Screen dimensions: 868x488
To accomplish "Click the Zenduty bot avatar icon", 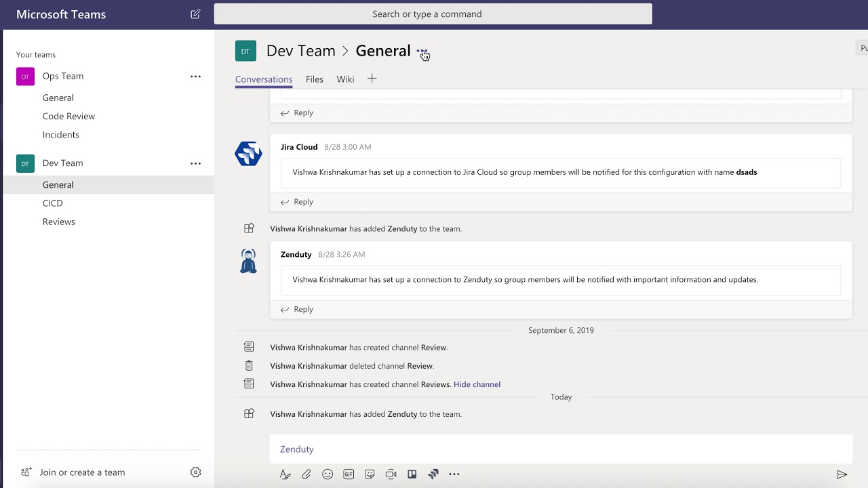I will point(248,261).
